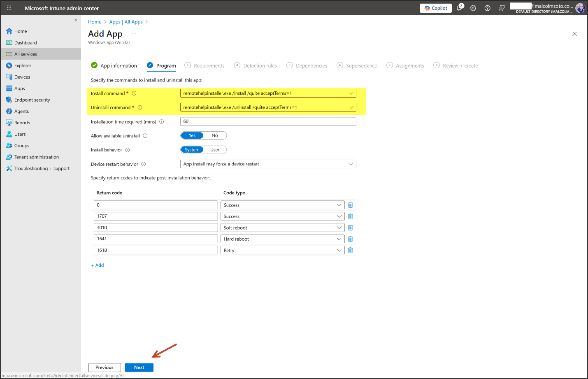
Task: Set Allow available uninstall to No
Action: pos(215,135)
